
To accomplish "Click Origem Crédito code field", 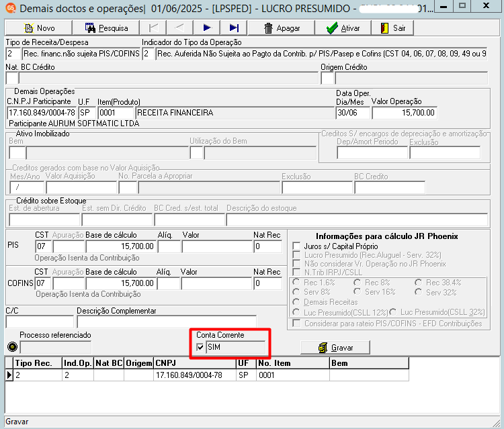I will coord(327,78).
